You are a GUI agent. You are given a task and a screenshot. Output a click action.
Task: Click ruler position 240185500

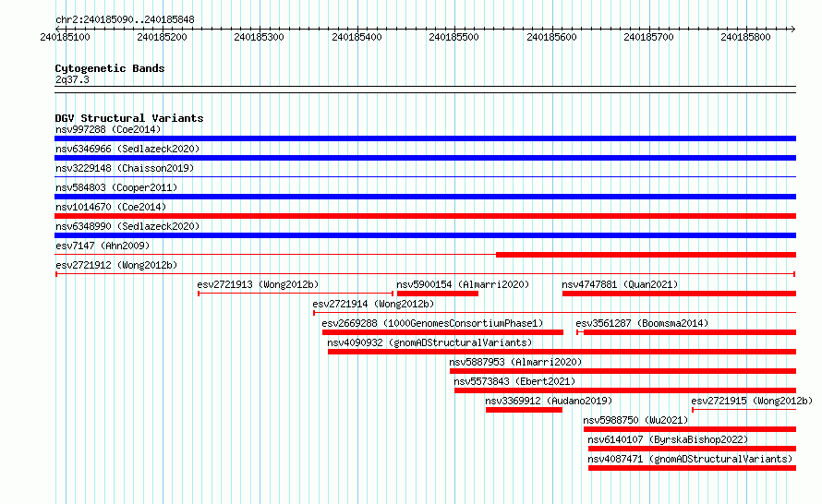click(454, 37)
